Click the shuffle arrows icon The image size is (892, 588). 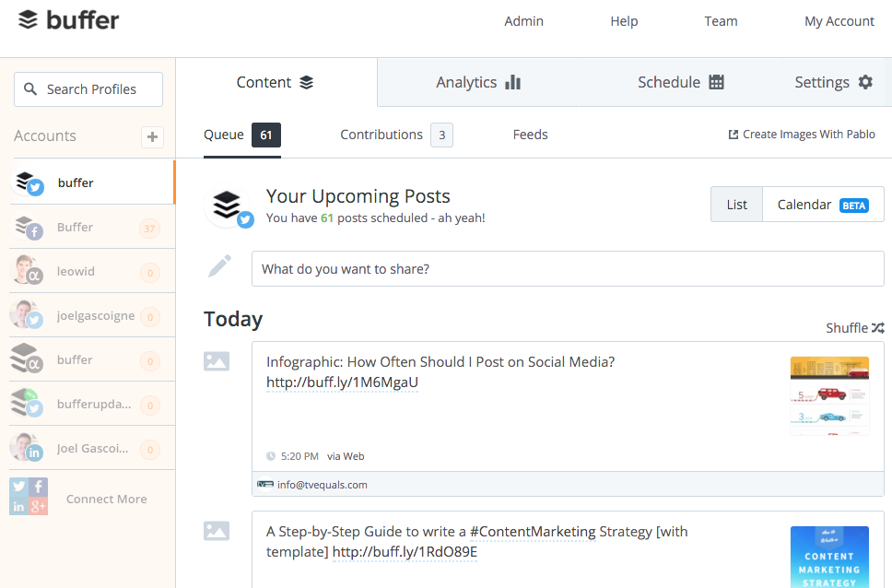[x=878, y=328]
